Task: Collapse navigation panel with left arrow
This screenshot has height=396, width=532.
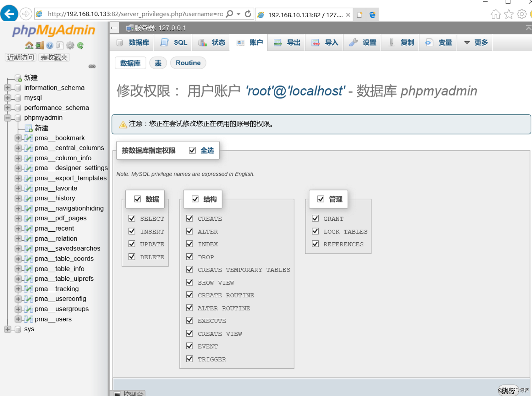Action: click(114, 28)
